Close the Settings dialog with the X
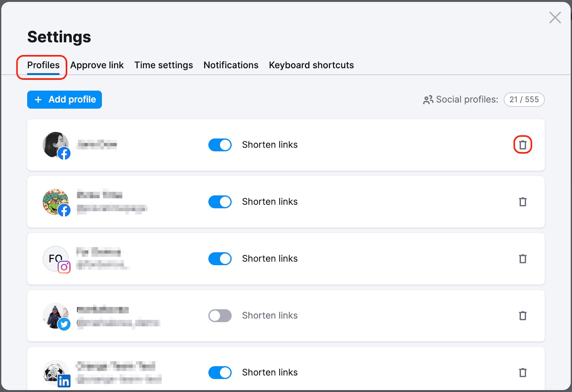 click(x=555, y=18)
